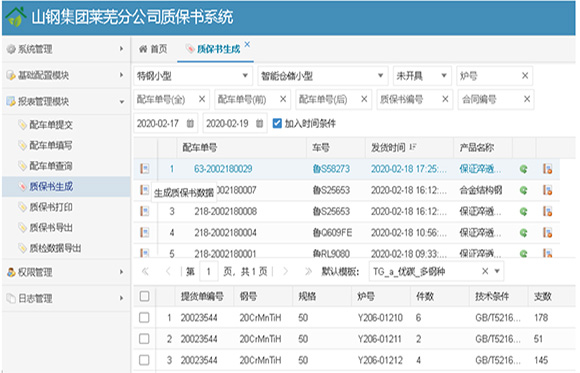The width and height of the screenshot is (580, 373).
Task: Uncheck the 加入时间条件 checkbox
Action: [277, 123]
